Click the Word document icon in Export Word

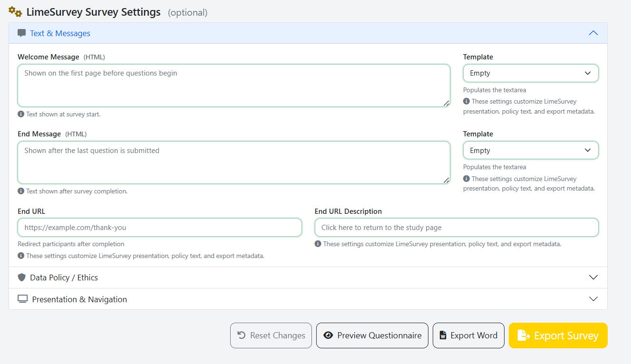443,335
